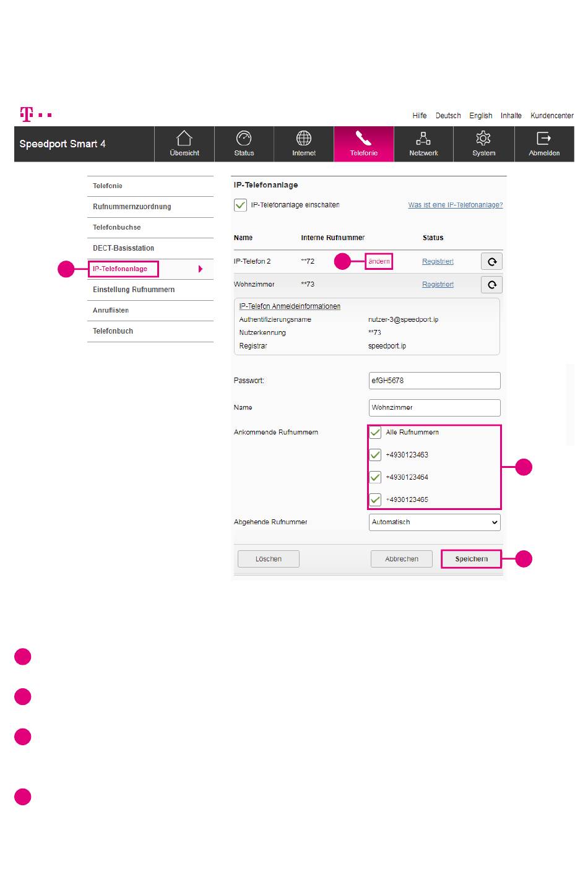Click the nutzer-3@speedport.ip value

point(404,320)
